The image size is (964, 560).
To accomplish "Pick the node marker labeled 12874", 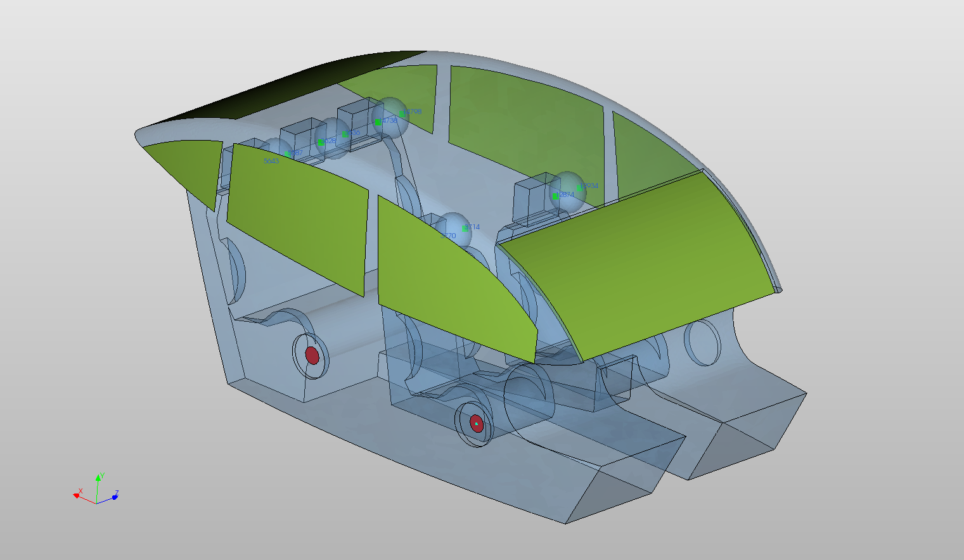I will coord(555,196).
